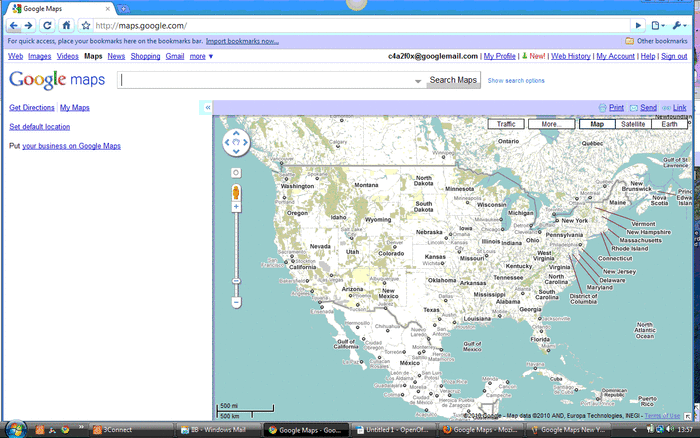This screenshot has width=700, height=438.
Task: Open Get Directions
Action: tap(32, 108)
